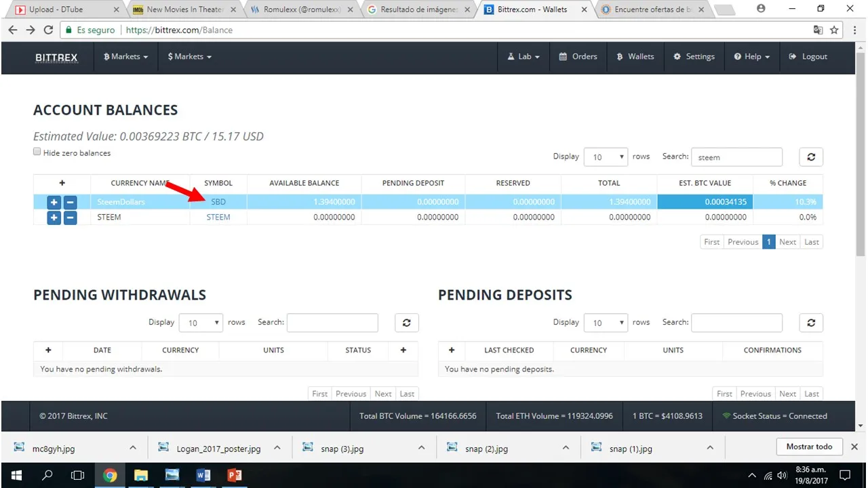Sort by Est. BTC Value column
This screenshot has height=488, width=868.
pos(705,183)
